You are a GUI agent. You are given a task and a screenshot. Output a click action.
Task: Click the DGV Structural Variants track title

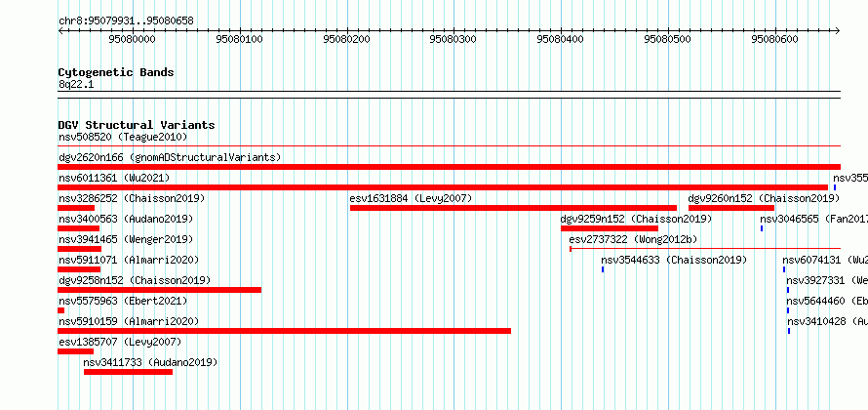pos(137,125)
